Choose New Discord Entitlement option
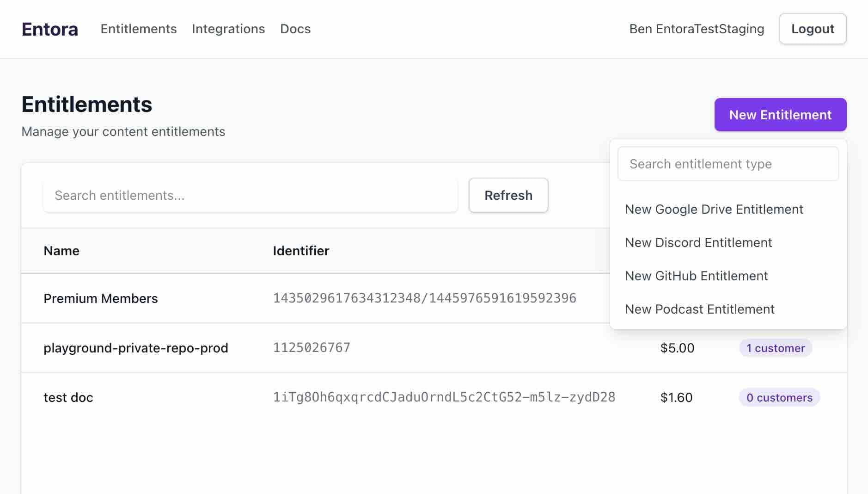This screenshot has width=868, height=494. tap(698, 243)
